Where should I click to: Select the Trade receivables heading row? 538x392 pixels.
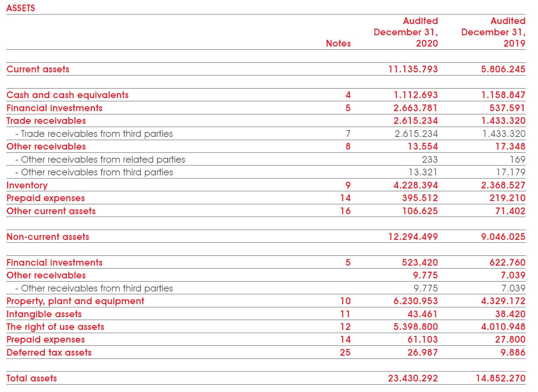[46, 120]
